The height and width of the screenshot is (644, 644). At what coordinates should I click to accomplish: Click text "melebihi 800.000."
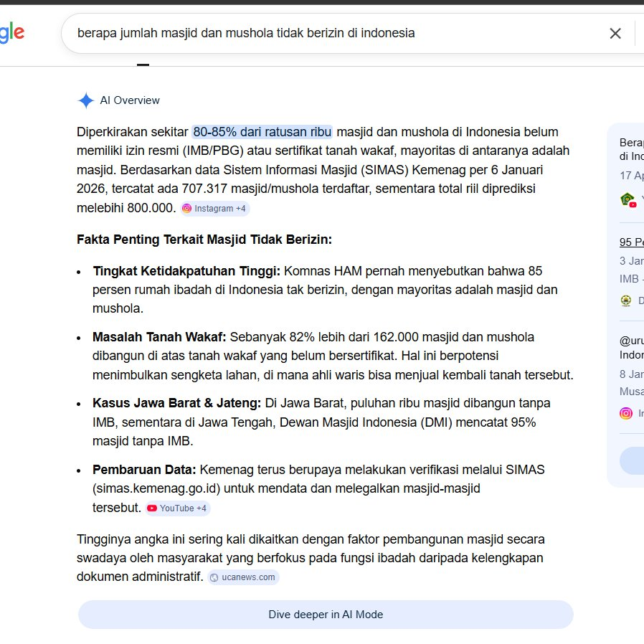pyautogui.click(x=126, y=208)
